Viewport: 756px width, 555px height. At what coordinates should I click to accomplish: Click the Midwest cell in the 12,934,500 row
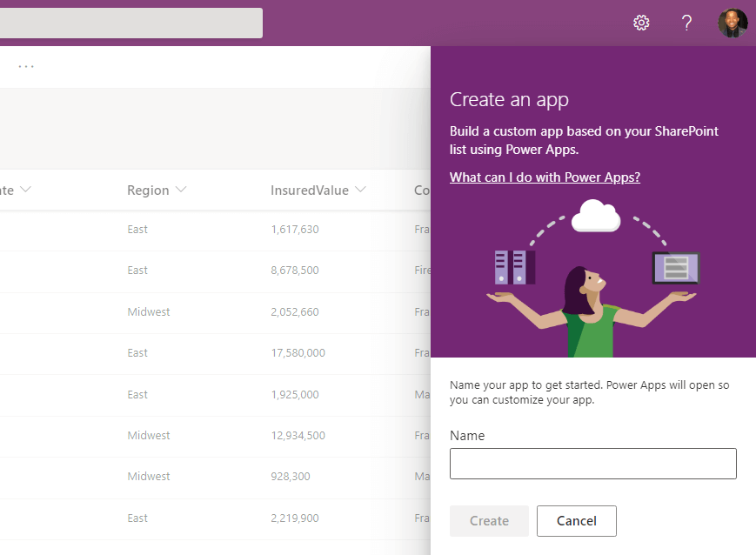tap(149, 436)
